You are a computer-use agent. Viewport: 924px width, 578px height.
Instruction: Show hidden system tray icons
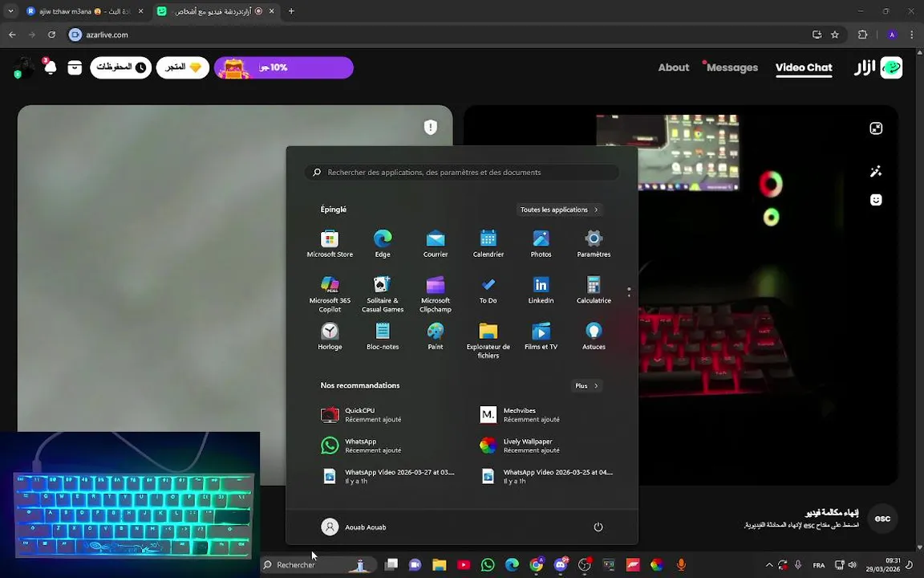click(768, 564)
